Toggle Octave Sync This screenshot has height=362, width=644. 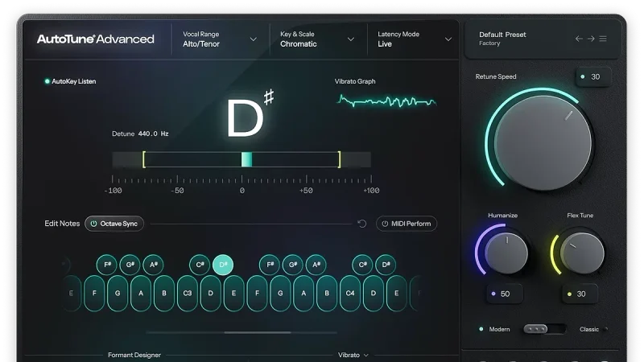114,224
